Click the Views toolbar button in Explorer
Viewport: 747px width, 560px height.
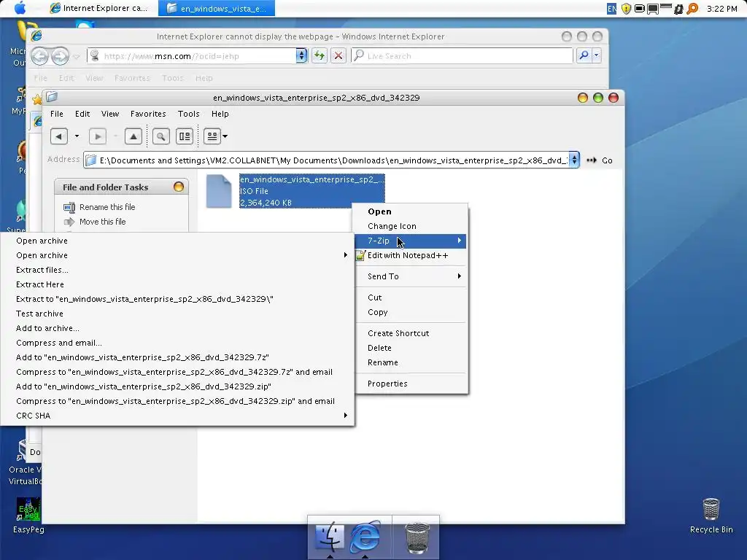(x=212, y=136)
